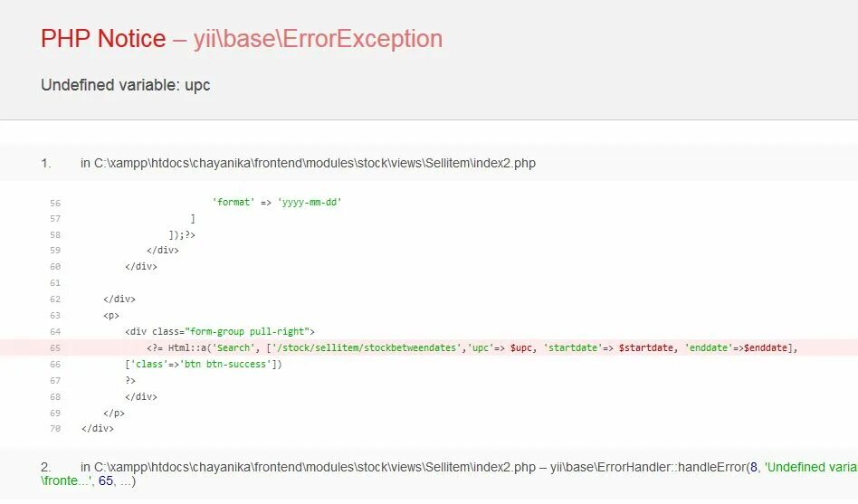Click the yii\base\ErrorException class name
Viewport: 858px width, 504px height.
point(318,39)
